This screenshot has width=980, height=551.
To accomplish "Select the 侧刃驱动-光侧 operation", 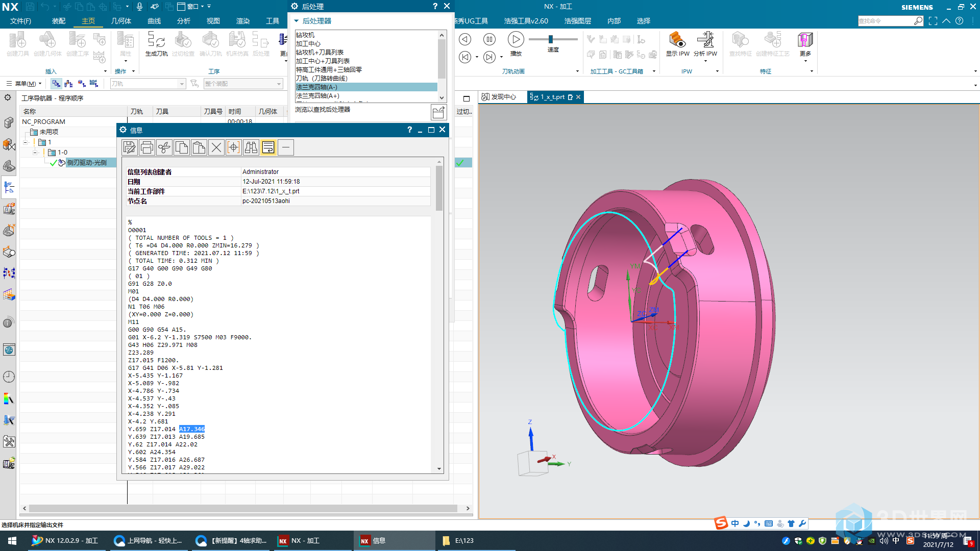I will 86,163.
